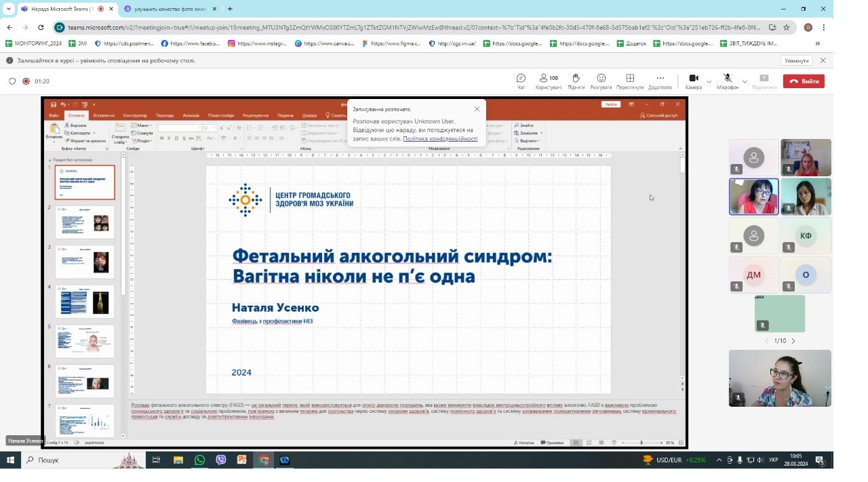868x482 pixels.
Task: Go to the next page of participants
Action: pyautogui.click(x=793, y=341)
